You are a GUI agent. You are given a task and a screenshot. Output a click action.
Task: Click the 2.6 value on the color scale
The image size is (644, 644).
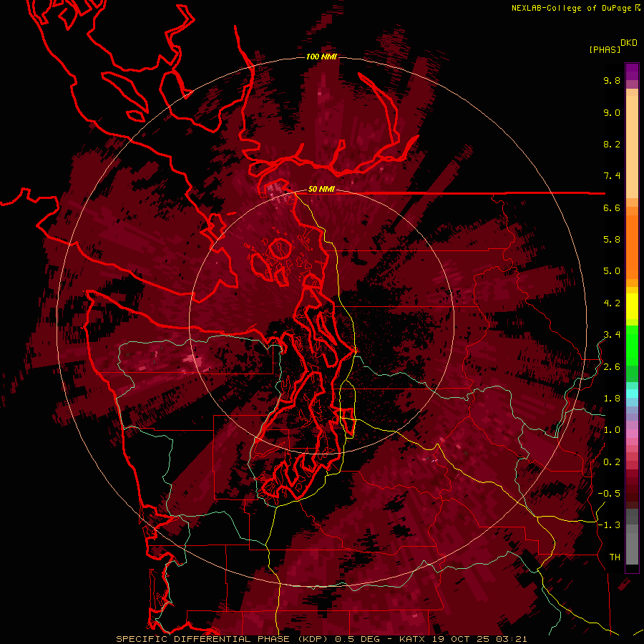[x=612, y=367]
